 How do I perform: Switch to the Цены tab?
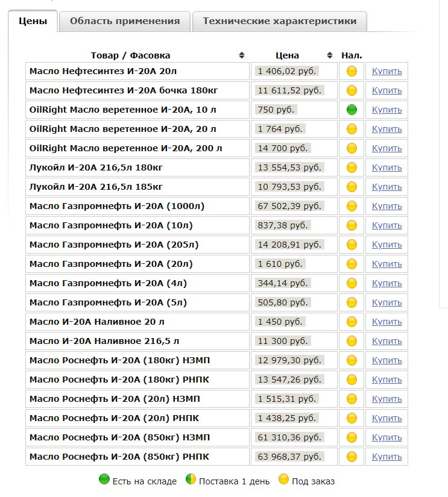[33, 21]
